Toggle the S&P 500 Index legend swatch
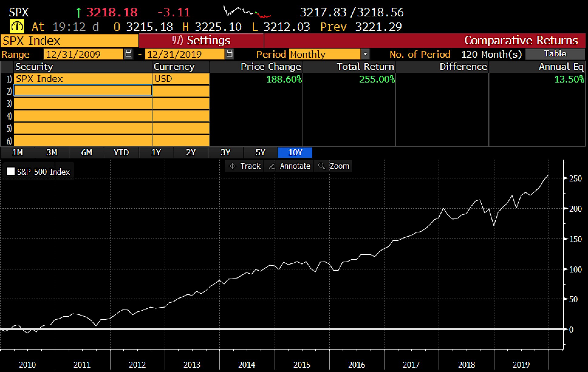 coord(11,171)
